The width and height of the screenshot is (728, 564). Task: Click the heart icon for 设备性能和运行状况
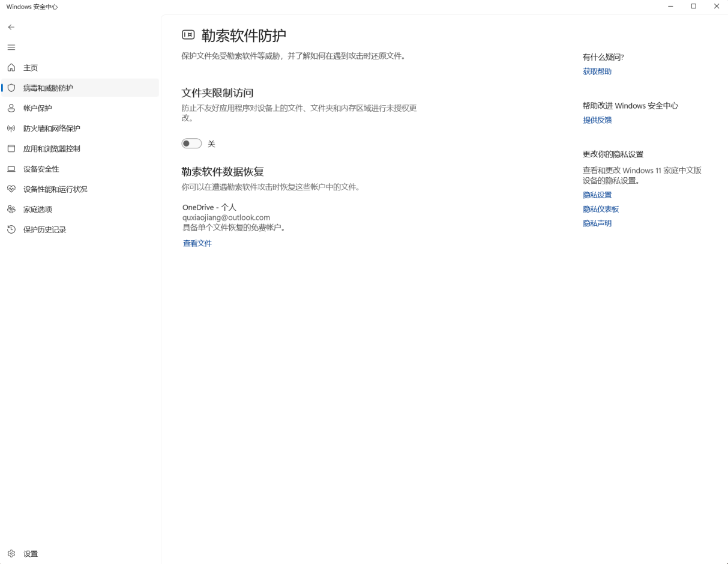point(11,189)
